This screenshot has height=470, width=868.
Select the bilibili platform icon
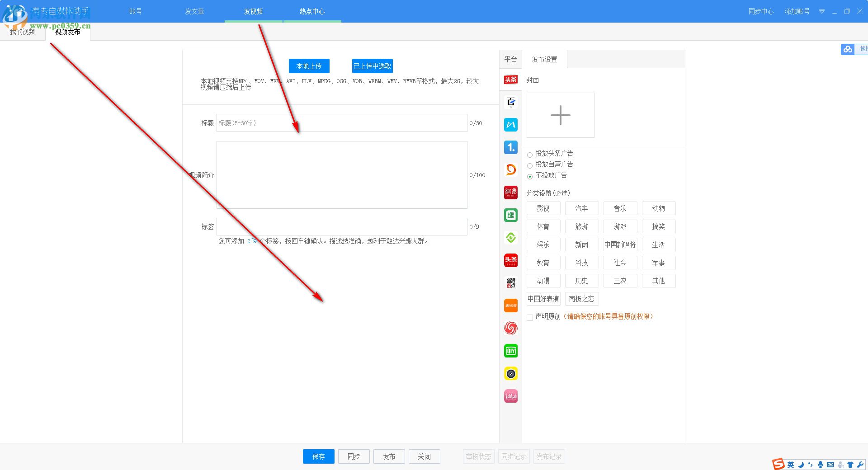510,396
